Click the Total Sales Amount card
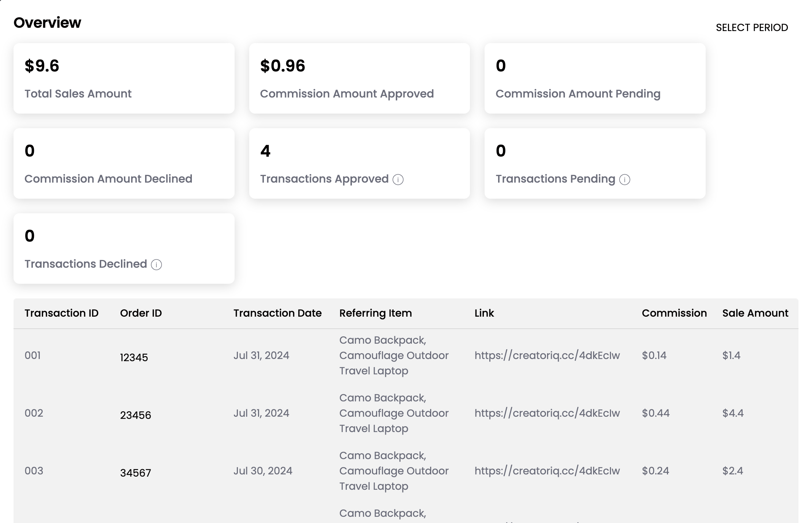This screenshot has height=523, width=812. 124,78
